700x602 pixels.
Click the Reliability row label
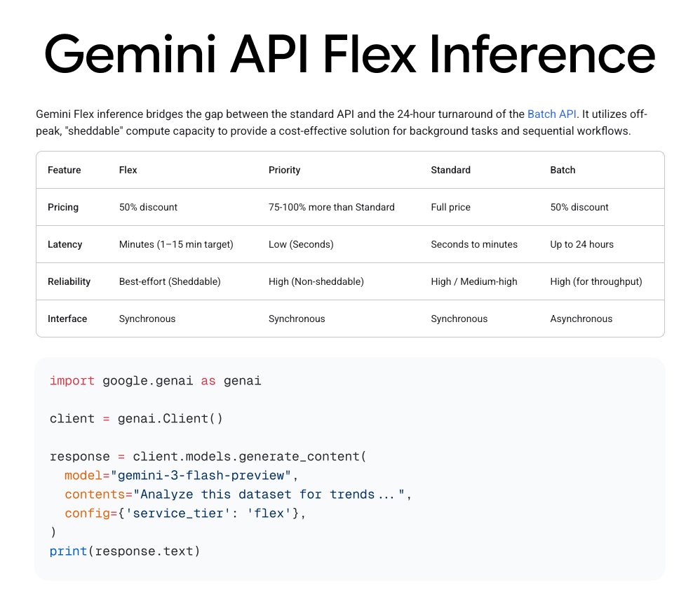coord(69,282)
